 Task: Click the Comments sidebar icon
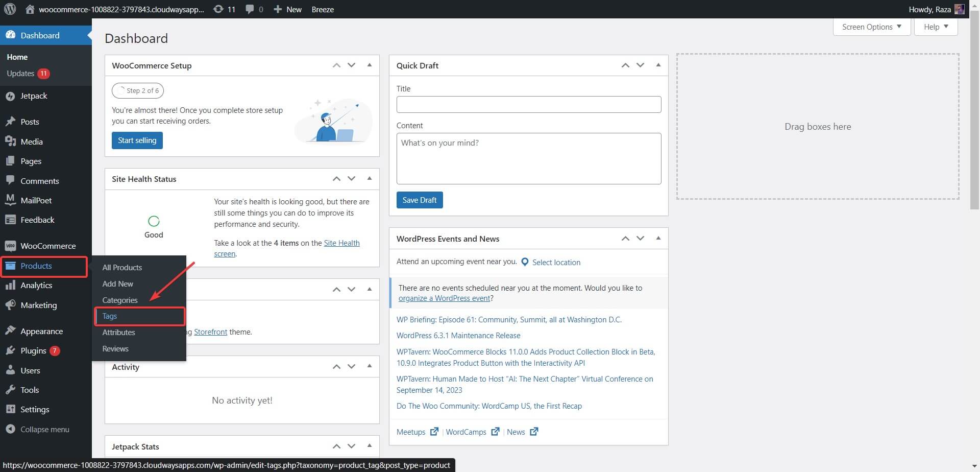click(10, 180)
